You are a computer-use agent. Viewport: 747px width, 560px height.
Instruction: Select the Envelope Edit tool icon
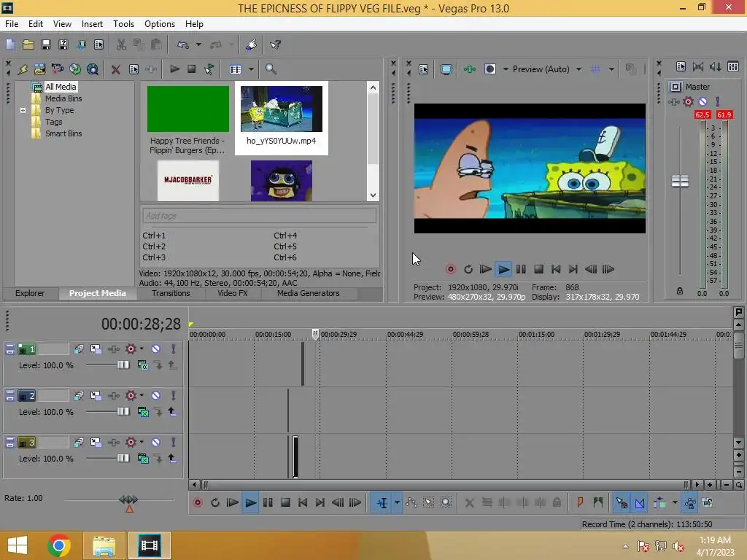click(411, 502)
